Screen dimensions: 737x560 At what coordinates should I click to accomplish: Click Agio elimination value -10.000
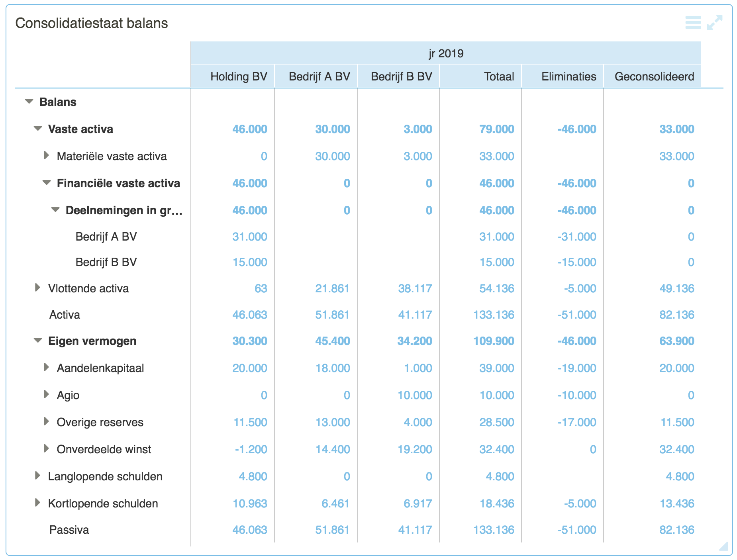click(x=577, y=395)
